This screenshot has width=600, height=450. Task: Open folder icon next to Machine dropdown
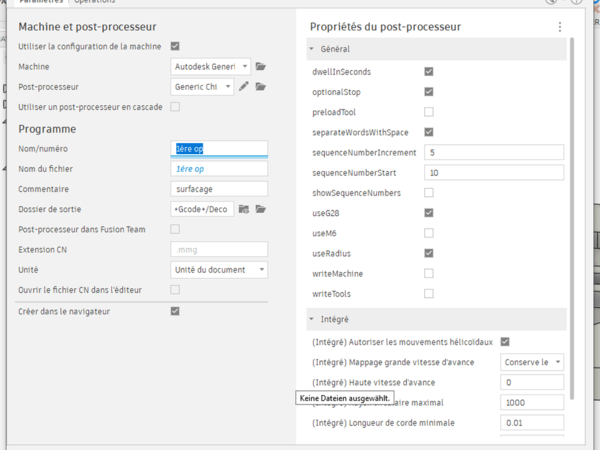[x=260, y=66]
